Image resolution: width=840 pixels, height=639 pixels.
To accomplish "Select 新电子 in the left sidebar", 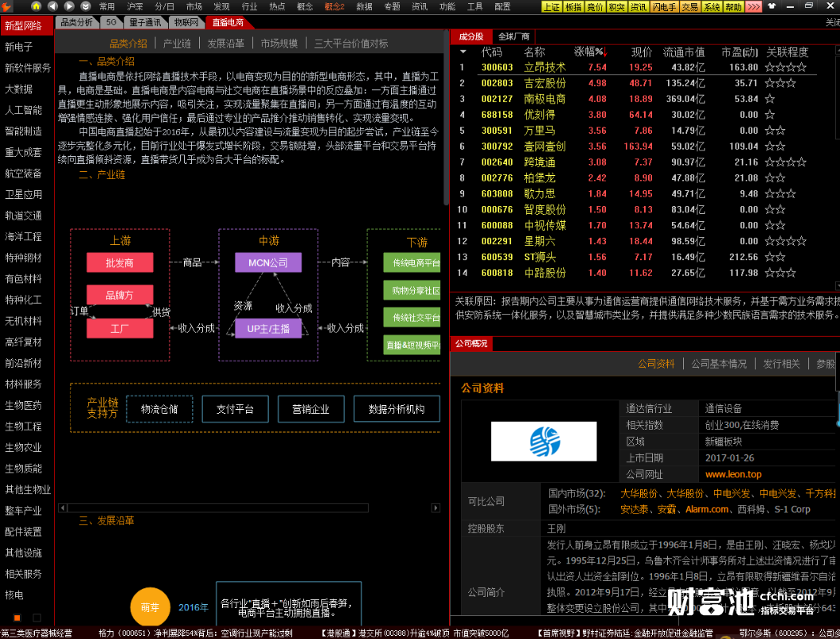I will click(x=27, y=47).
